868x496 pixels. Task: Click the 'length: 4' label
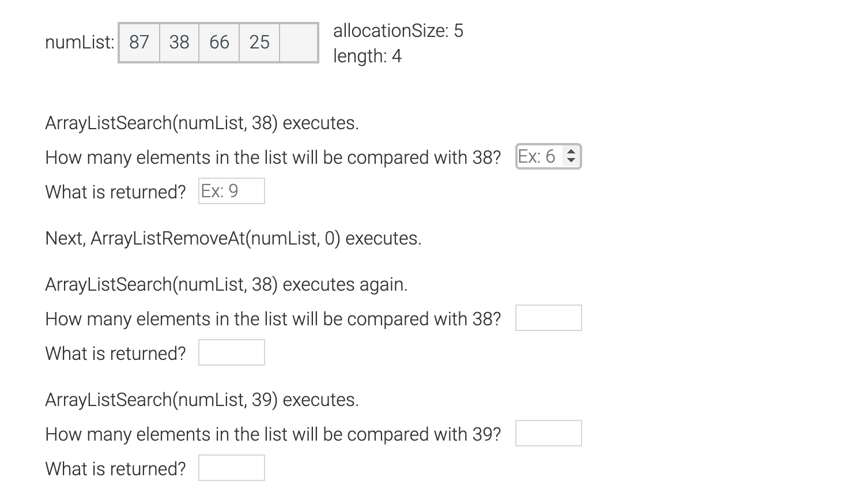tap(367, 56)
